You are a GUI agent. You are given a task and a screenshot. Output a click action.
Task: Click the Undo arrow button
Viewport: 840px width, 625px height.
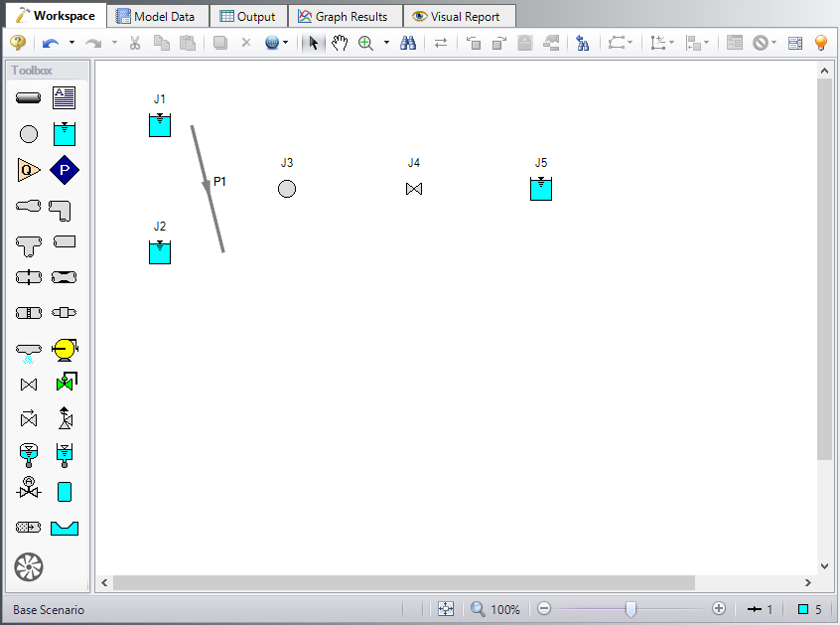pos(51,43)
